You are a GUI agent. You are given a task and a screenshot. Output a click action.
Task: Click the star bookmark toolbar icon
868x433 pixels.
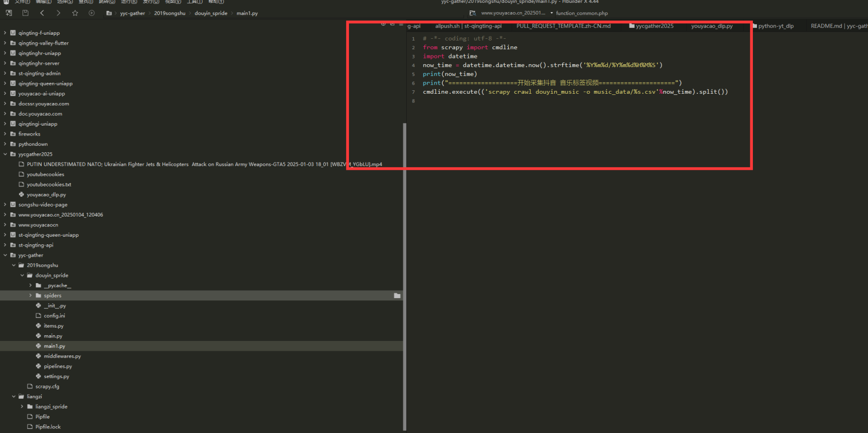pyautogui.click(x=75, y=13)
